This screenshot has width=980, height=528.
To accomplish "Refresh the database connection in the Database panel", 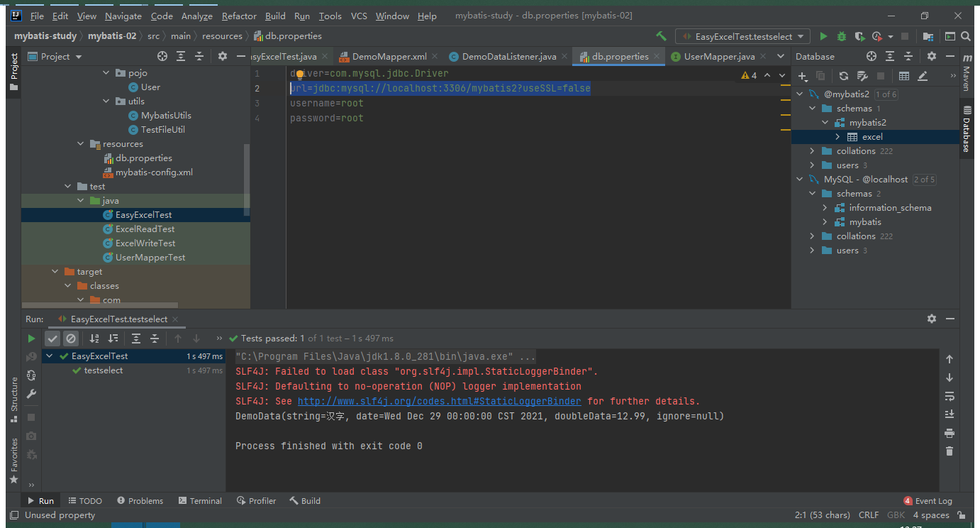I will [x=844, y=76].
